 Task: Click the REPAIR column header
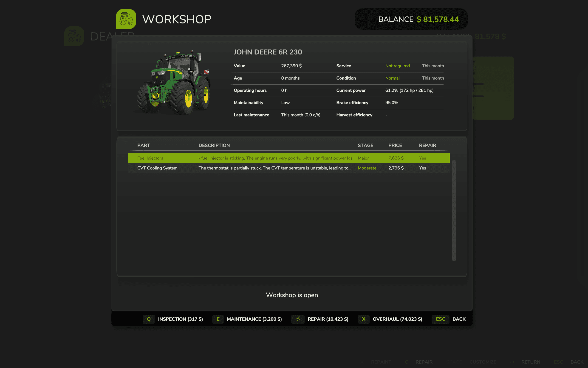coord(427,145)
